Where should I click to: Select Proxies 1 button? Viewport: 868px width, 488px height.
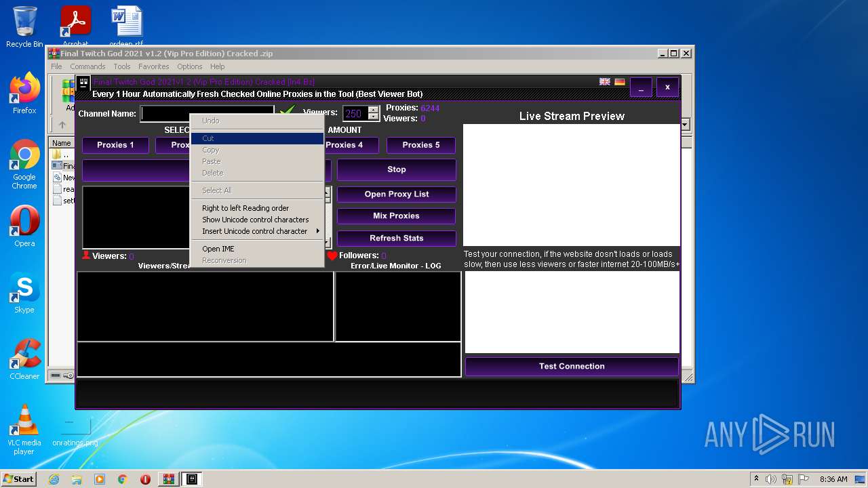[x=115, y=145]
